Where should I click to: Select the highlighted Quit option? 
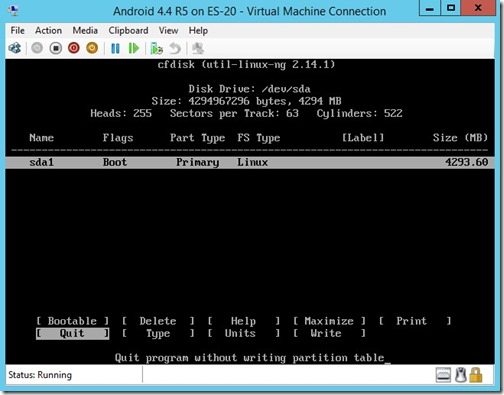[72, 333]
